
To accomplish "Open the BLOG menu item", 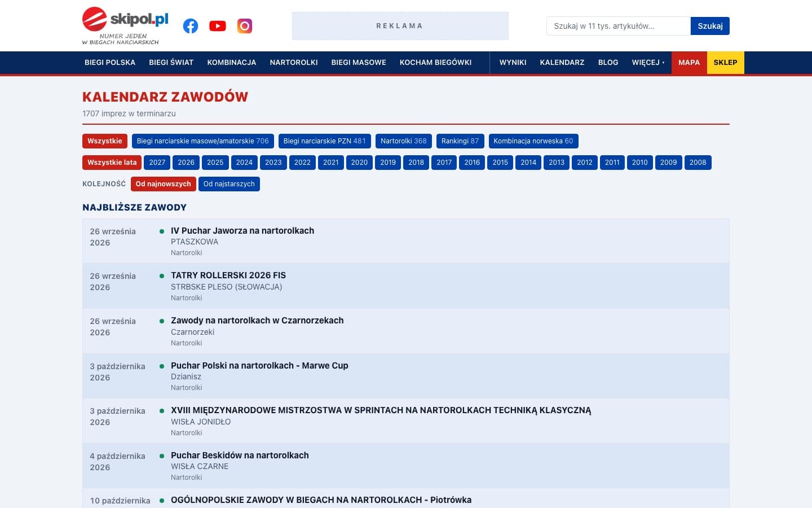I will [x=608, y=63].
